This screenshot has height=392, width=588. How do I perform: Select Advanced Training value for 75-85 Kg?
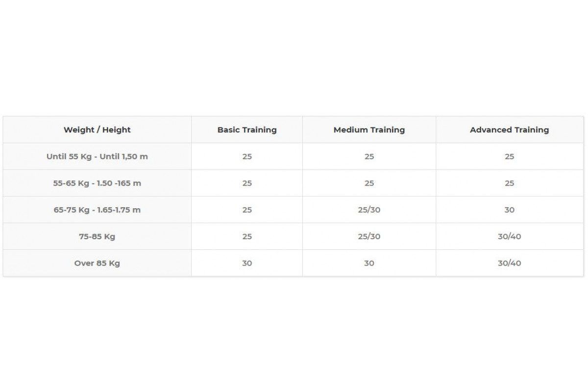pyautogui.click(x=509, y=236)
